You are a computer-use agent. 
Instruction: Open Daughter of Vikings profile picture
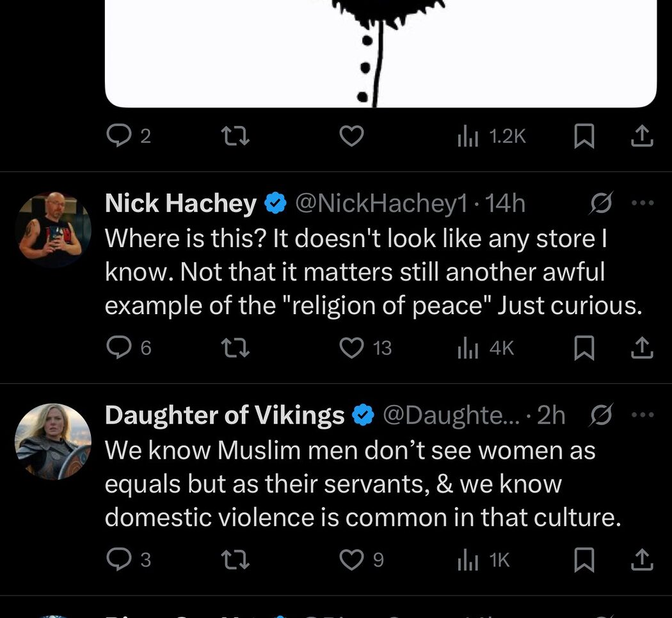(x=53, y=441)
